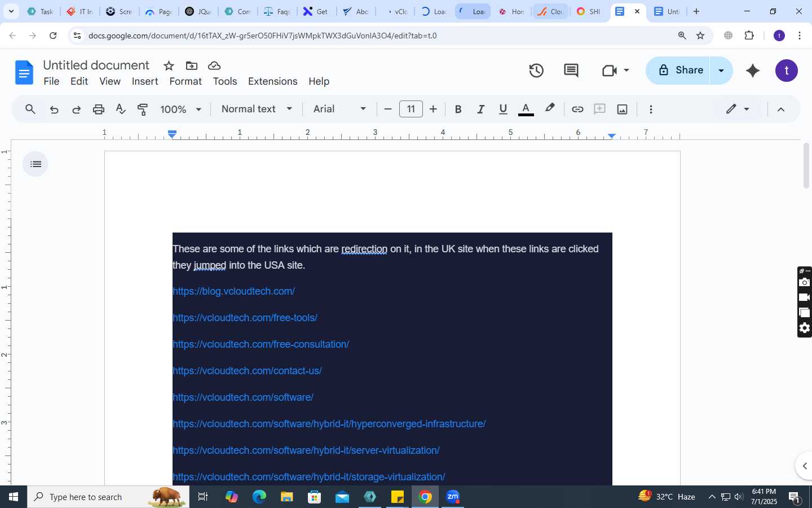The image size is (812, 508).
Task: Open the Google account avatar
Action: click(x=787, y=71)
